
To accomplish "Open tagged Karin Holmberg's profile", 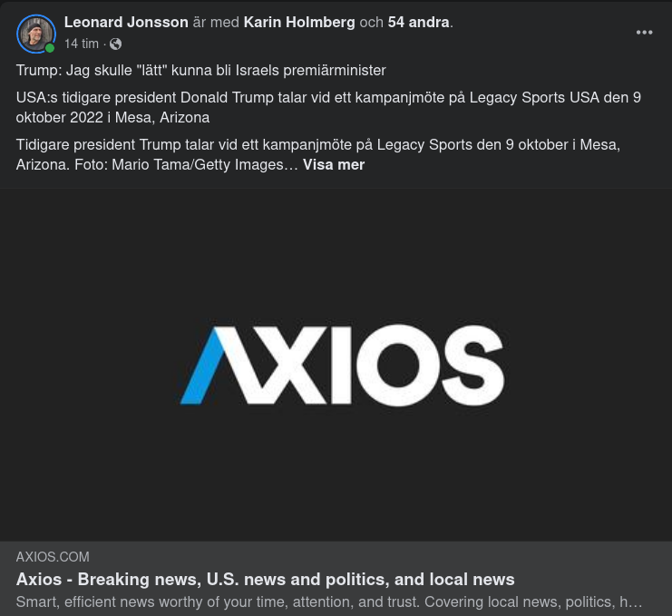I will pos(299,23).
